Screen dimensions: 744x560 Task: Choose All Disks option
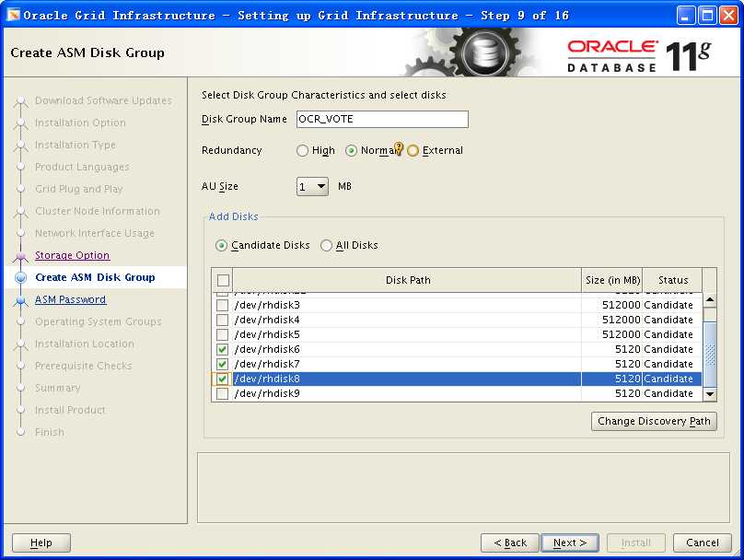click(326, 246)
